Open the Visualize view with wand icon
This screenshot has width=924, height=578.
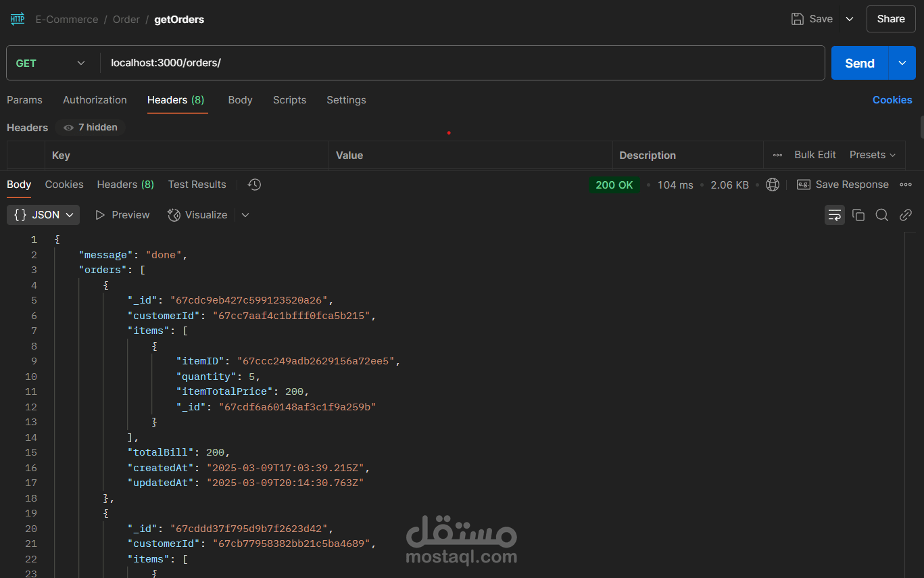197,214
